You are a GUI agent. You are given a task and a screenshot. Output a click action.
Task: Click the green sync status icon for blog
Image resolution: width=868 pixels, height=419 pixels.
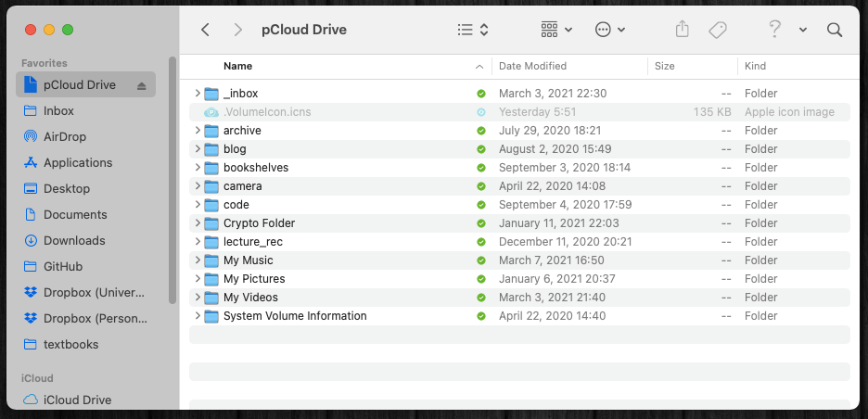480,149
